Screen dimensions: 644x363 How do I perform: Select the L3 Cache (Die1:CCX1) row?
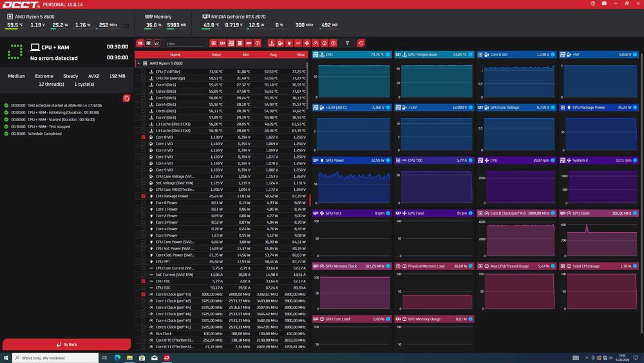click(x=222, y=124)
